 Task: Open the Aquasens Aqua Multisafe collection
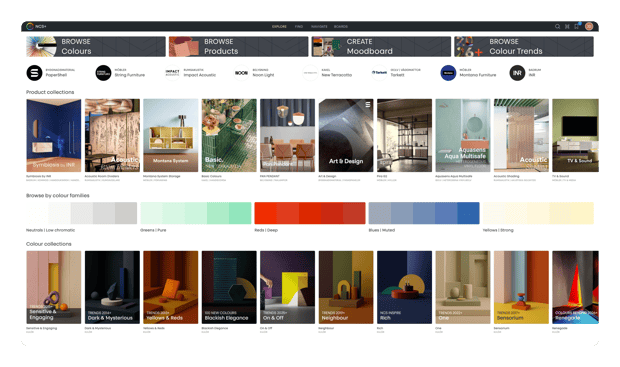coord(463,135)
